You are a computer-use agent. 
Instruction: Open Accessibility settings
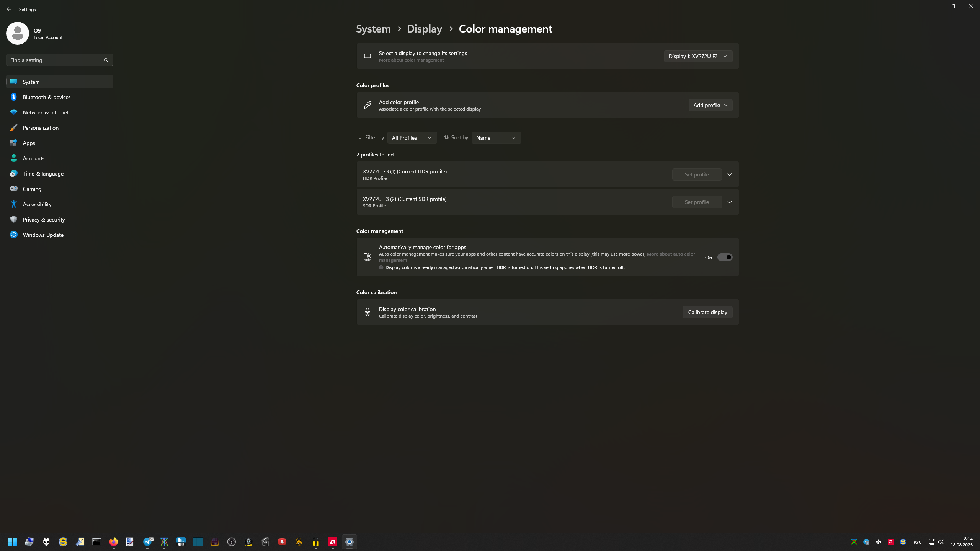(x=37, y=204)
